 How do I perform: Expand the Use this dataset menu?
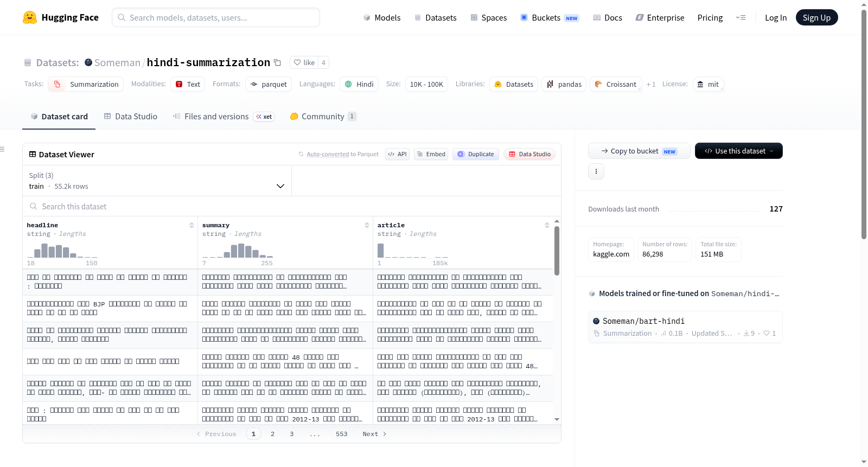coord(739,151)
